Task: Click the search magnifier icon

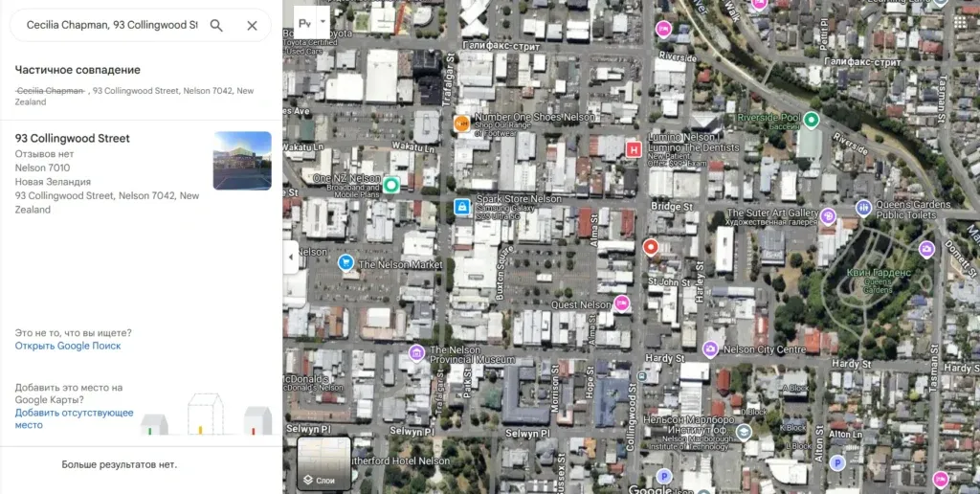Action: 216,26
